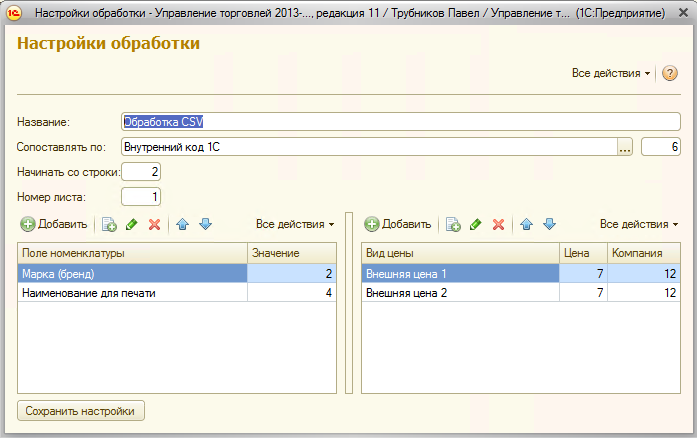Click pencil edit icon above nomenclature fields table
697x438 pixels.
[132, 225]
